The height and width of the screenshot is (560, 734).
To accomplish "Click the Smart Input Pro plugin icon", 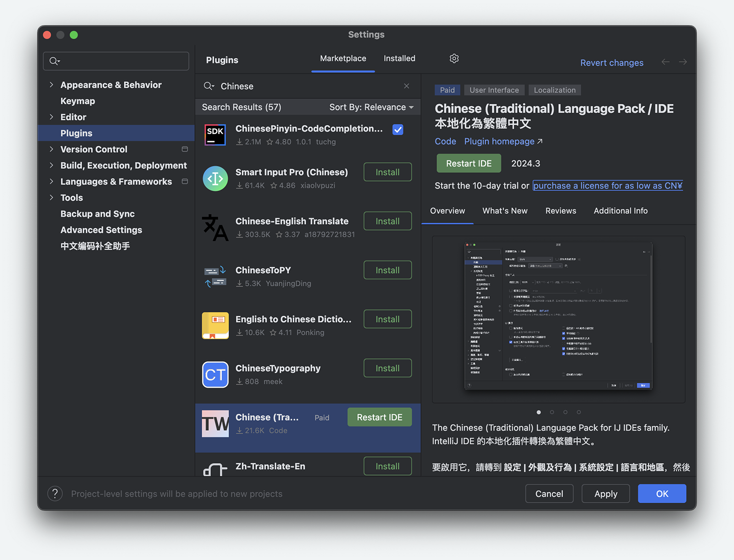I will pyautogui.click(x=215, y=179).
